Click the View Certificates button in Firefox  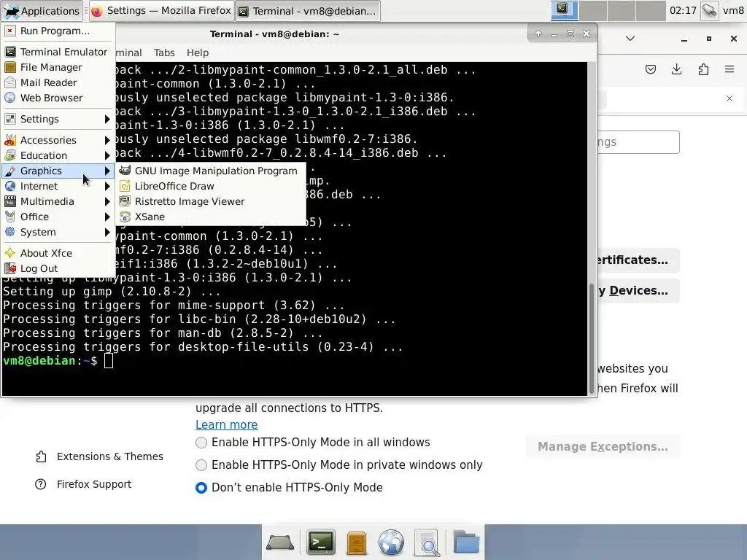tap(638, 260)
